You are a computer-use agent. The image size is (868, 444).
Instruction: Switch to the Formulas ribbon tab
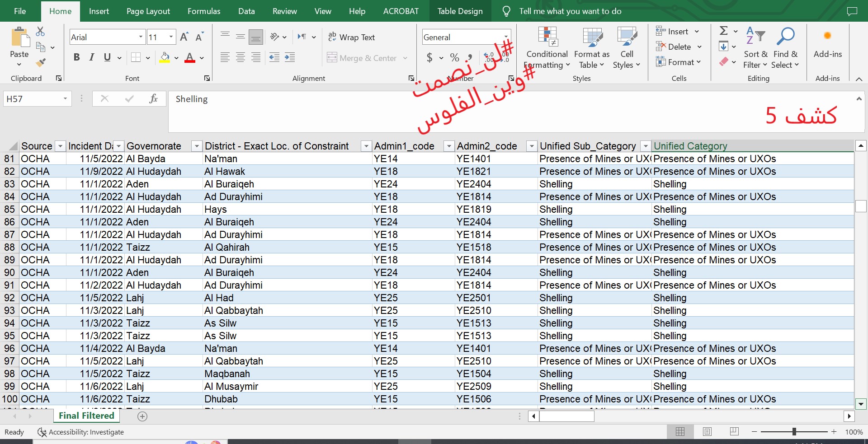coord(204,11)
